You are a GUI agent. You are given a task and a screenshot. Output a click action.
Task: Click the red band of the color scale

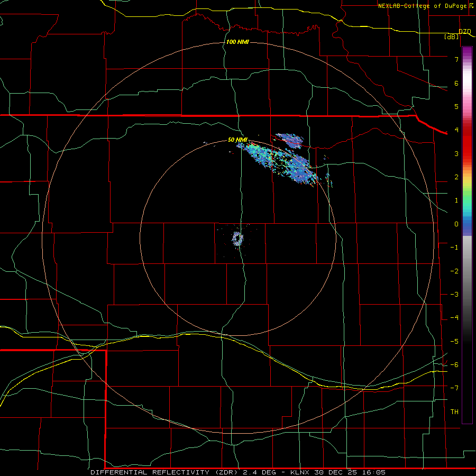[467, 143]
